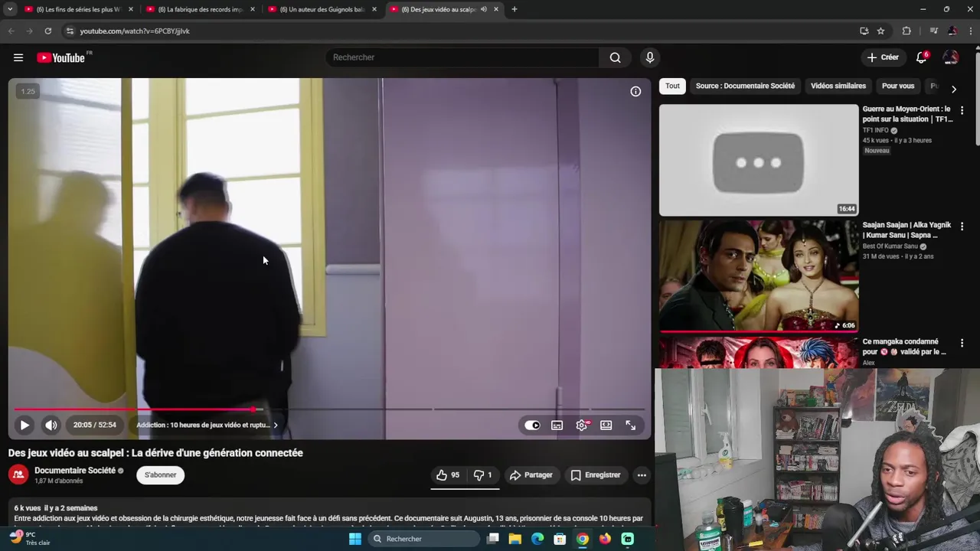Open a new browser tab
Image resolution: width=980 pixels, height=551 pixels.
pyautogui.click(x=514, y=9)
